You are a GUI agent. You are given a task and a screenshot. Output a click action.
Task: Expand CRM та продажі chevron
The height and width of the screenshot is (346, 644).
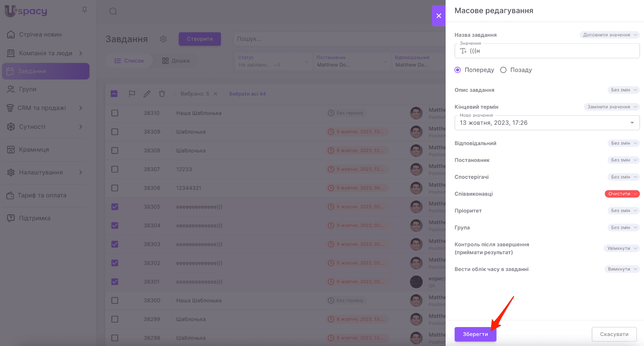[x=81, y=108]
